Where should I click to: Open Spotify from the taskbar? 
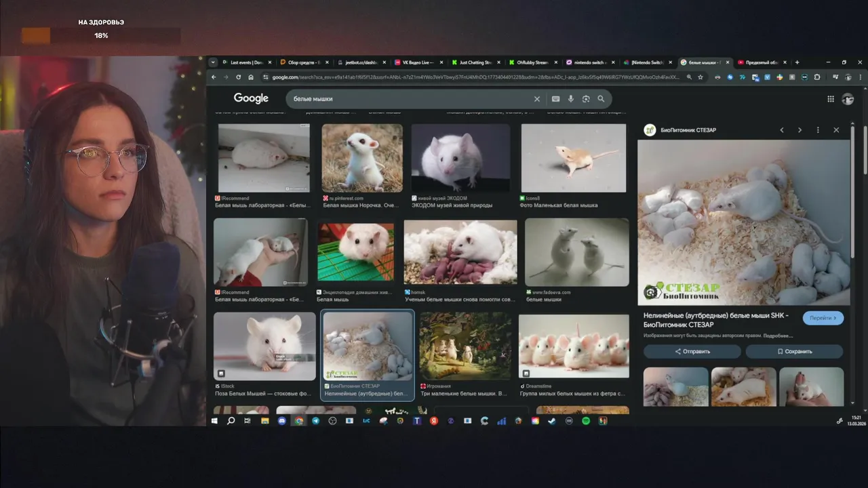coord(586,421)
